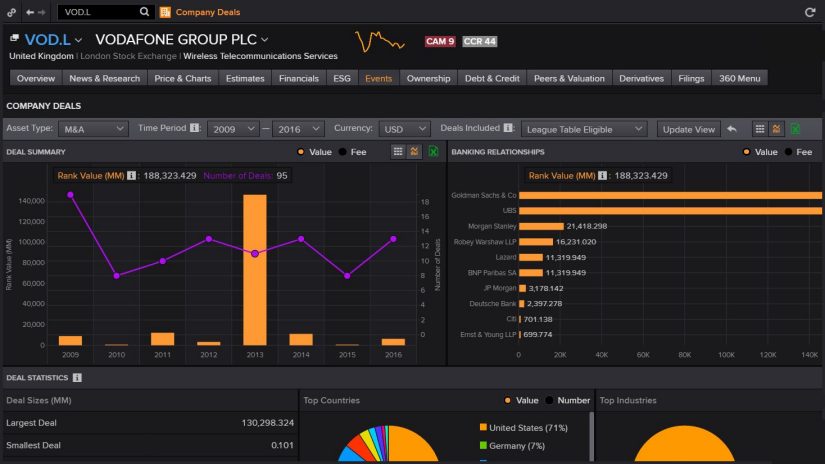The width and height of the screenshot is (825, 464).
Task: Refresh the page with the reload icon
Action: pos(810,12)
